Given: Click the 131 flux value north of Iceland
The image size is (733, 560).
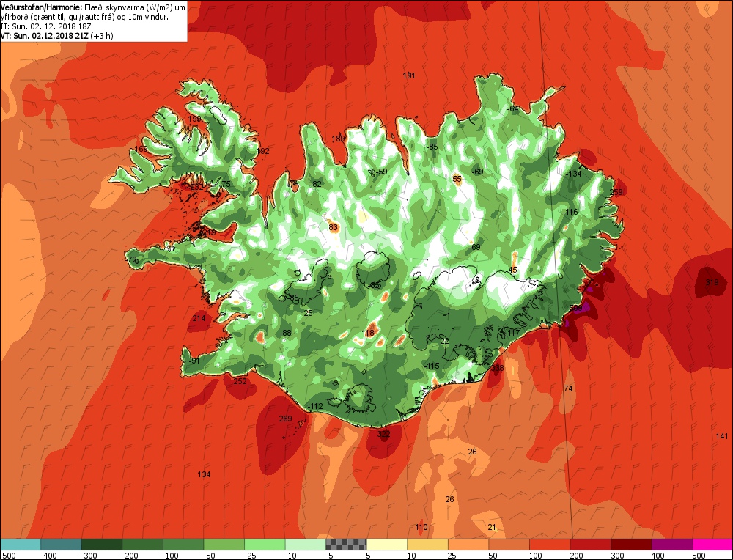Looking at the screenshot, I should (409, 75).
